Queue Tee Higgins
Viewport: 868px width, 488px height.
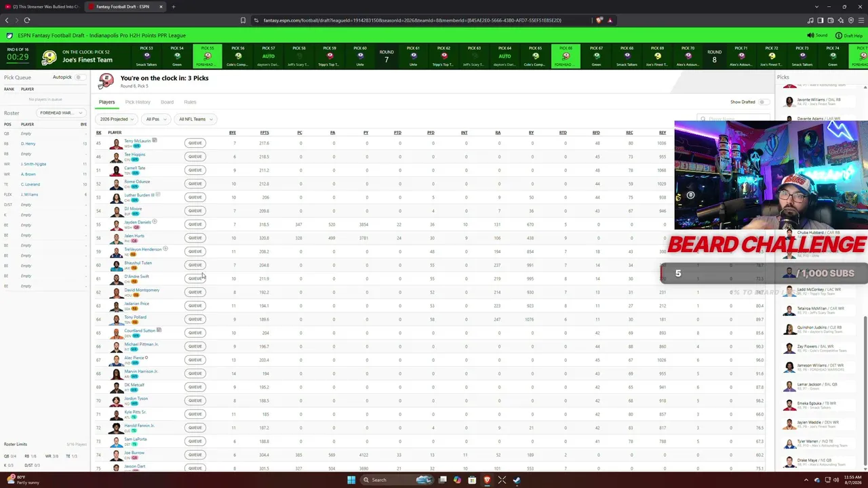195,157
